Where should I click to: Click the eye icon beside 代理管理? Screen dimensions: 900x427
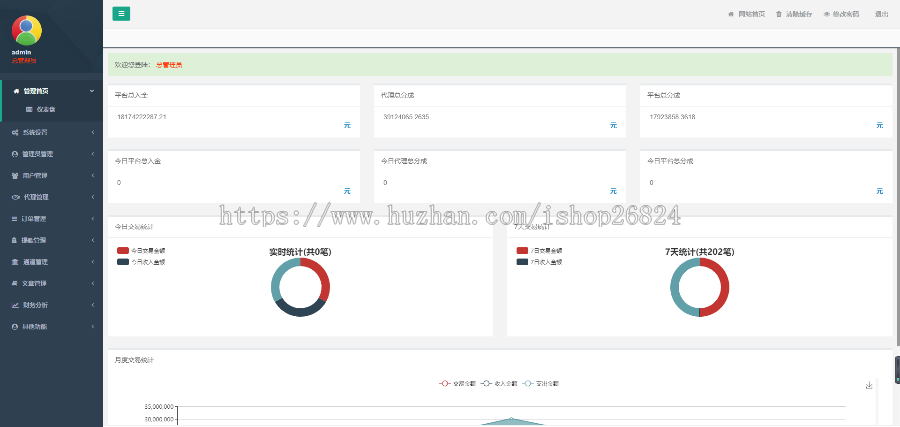click(15, 197)
